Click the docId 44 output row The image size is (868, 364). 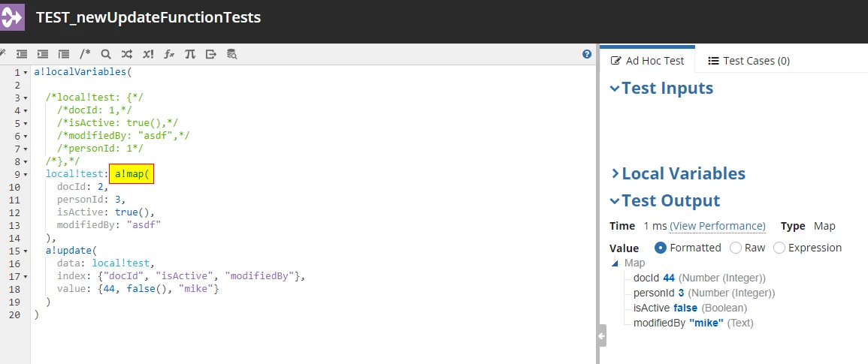(700, 278)
